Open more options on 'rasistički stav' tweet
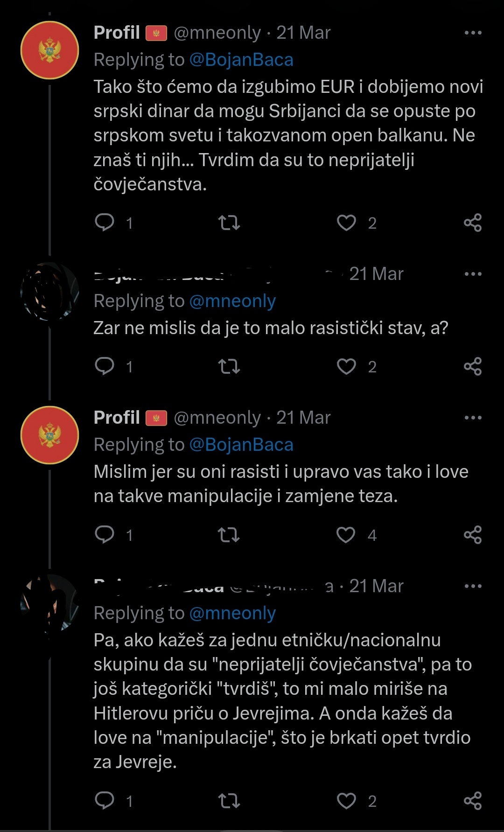Viewport: 504px width, 832px height. (x=473, y=274)
